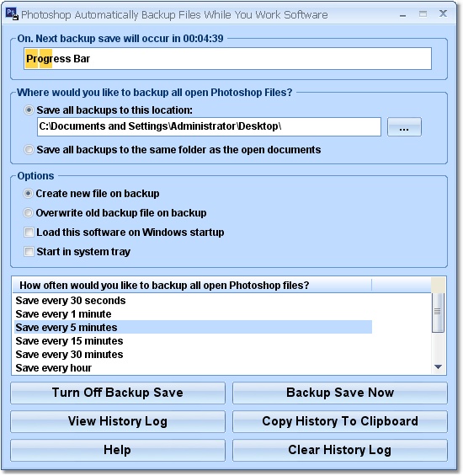Image resolution: width=463 pixels, height=476 pixels.
Task: Open the Help button
Action: 118,450
